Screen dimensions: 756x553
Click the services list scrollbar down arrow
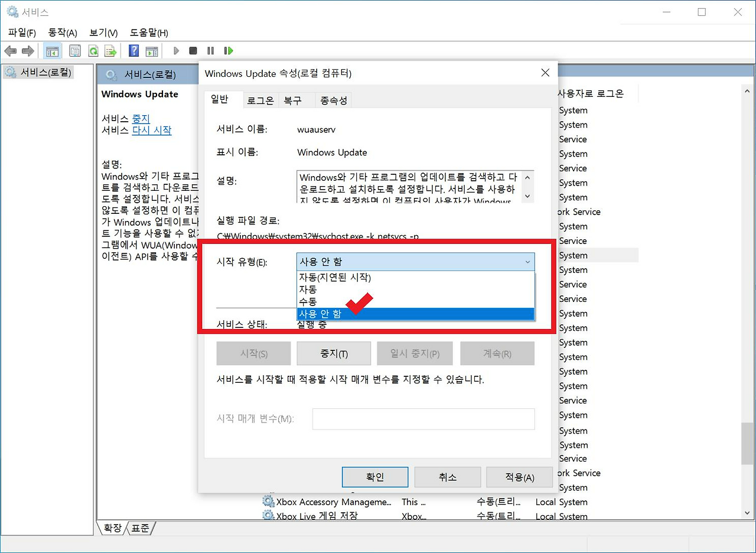[747, 513]
